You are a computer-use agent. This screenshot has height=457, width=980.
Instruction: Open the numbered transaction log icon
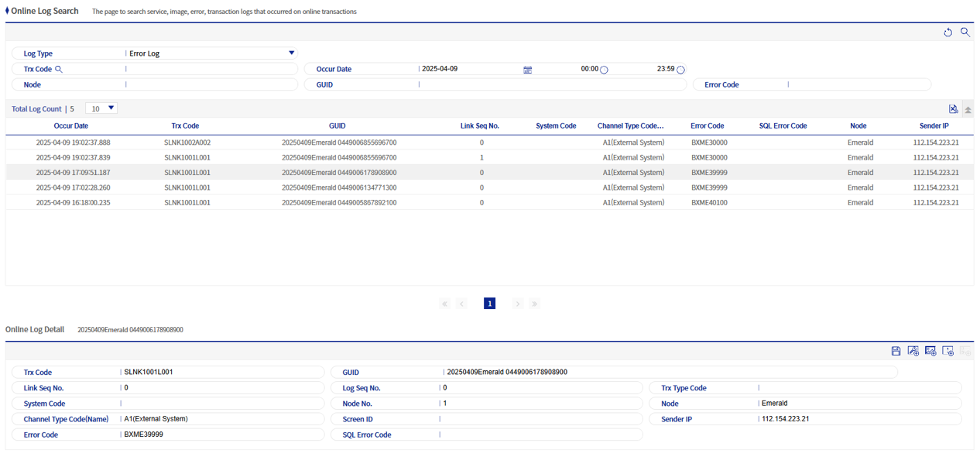click(948, 351)
